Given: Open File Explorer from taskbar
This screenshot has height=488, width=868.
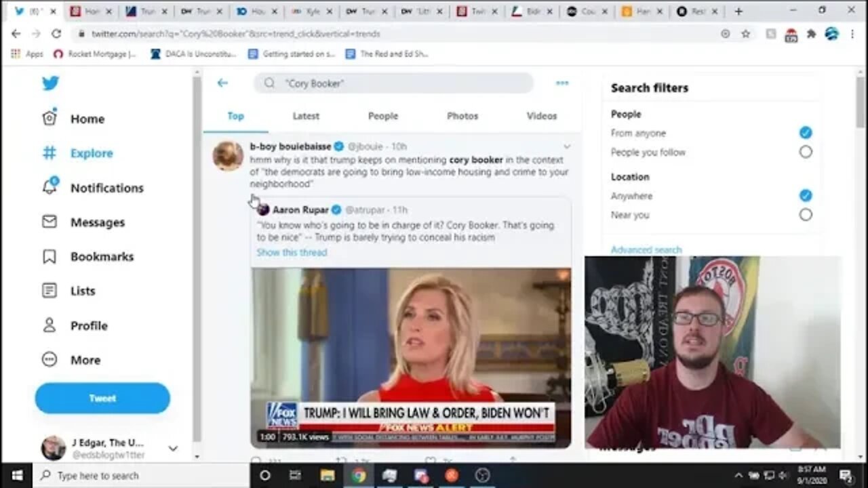Looking at the screenshot, I should click(x=328, y=475).
